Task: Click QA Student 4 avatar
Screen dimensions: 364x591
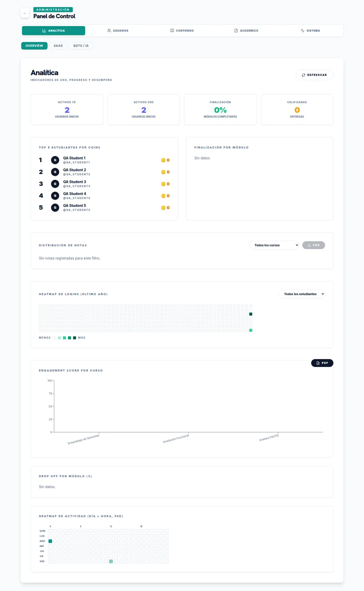Action: click(x=55, y=196)
